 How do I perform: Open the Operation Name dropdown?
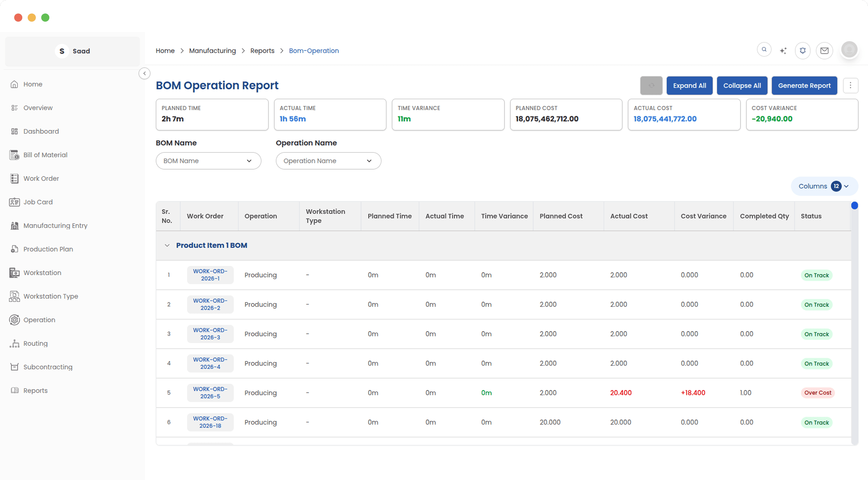328,161
